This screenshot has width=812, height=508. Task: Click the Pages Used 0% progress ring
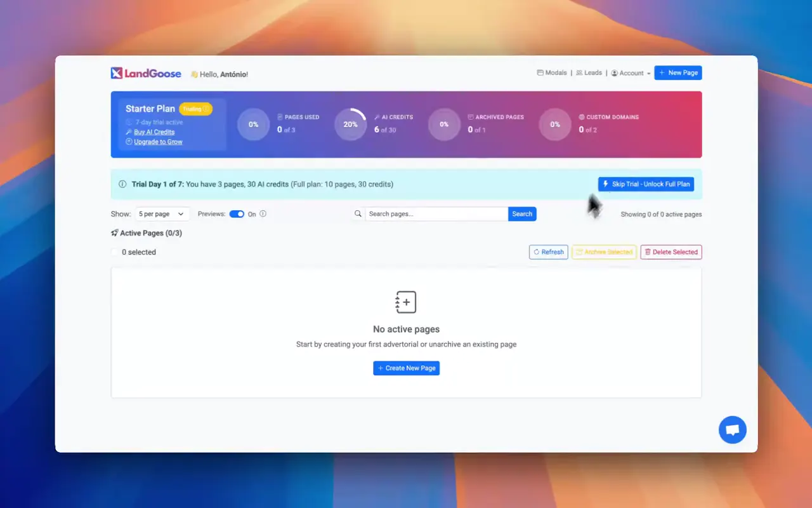[253, 124]
